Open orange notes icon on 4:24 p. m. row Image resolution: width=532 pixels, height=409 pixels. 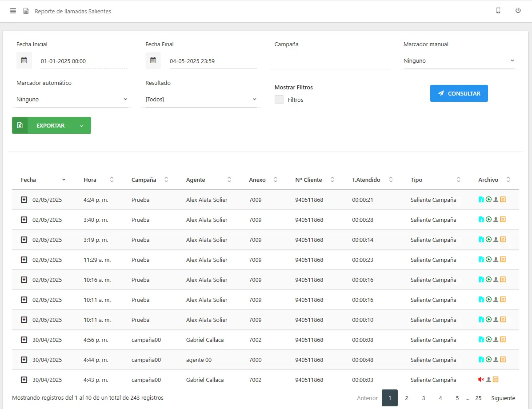coord(503,200)
